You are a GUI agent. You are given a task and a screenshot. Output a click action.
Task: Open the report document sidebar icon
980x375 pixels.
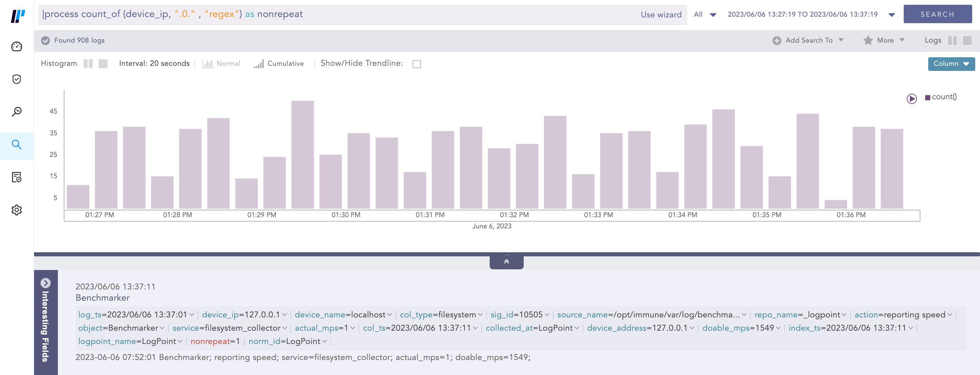17,177
